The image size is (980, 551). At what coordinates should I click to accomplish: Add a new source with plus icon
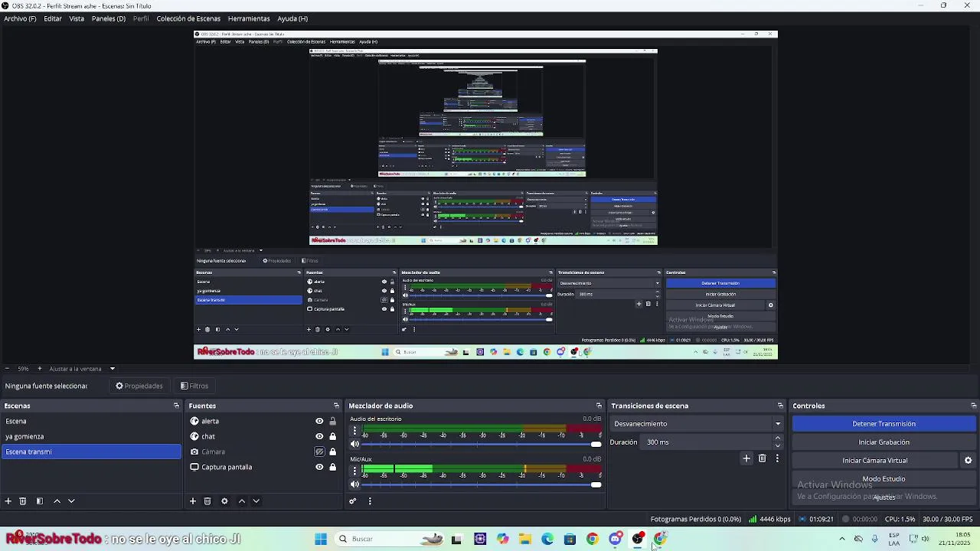pos(193,501)
